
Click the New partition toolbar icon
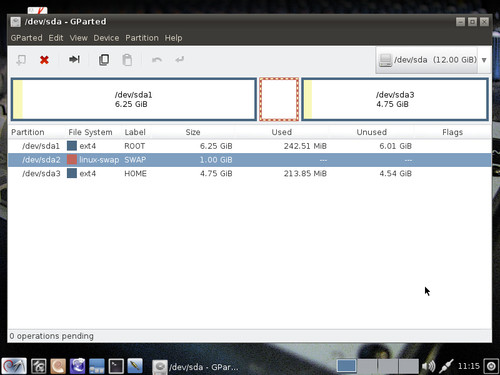pyautogui.click(x=21, y=60)
